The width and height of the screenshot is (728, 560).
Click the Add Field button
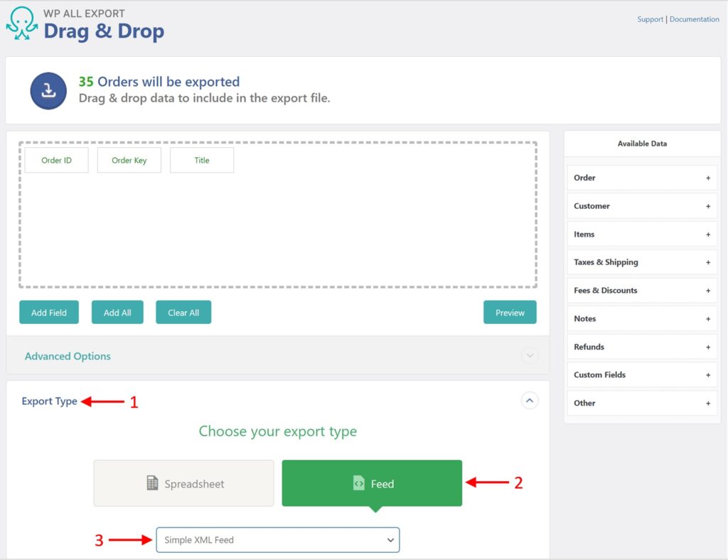pos(48,312)
